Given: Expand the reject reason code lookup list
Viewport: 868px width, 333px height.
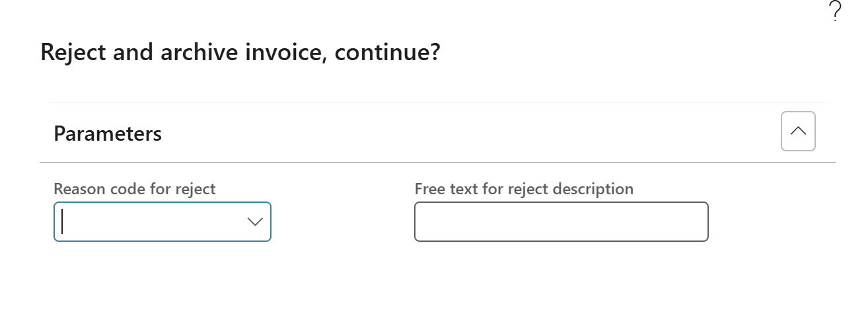Looking at the screenshot, I should [x=254, y=222].
